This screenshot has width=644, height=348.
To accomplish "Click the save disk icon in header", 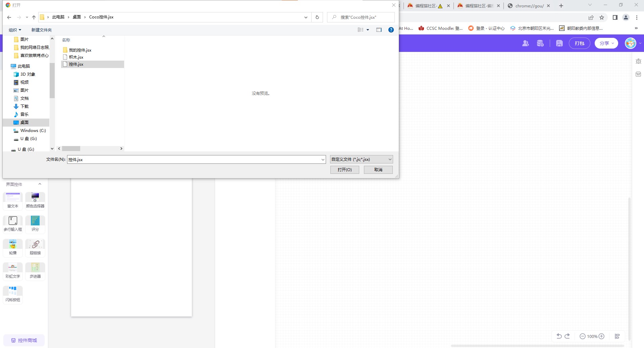I will point(559,43).
